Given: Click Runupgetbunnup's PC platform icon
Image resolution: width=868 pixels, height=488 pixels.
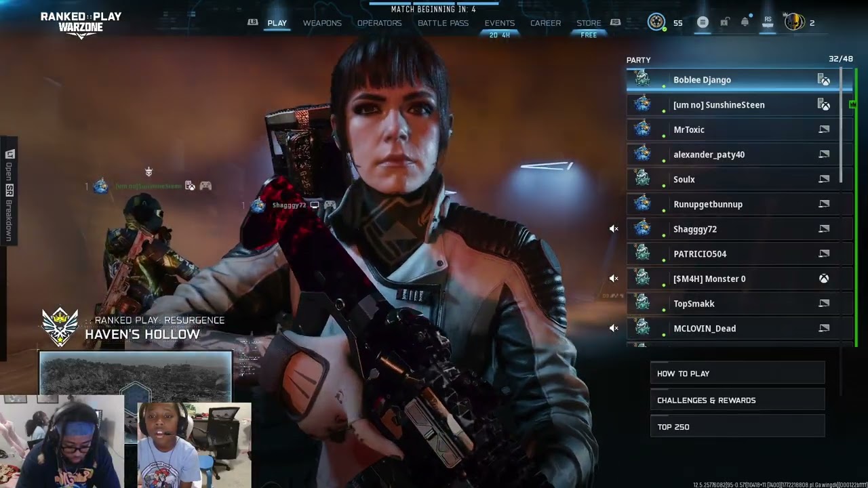Looking at the screenshot, I should (824, 204).
